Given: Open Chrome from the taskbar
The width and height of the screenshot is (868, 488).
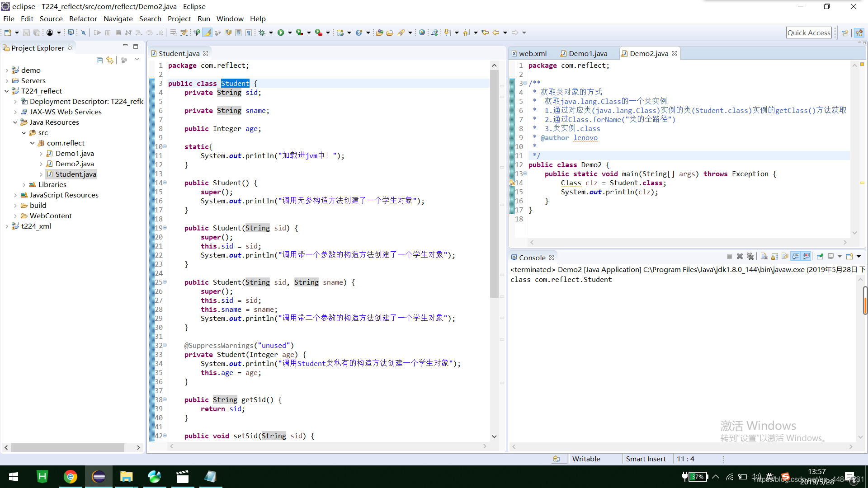Looking at the screenshot, I should coord(71,477).
